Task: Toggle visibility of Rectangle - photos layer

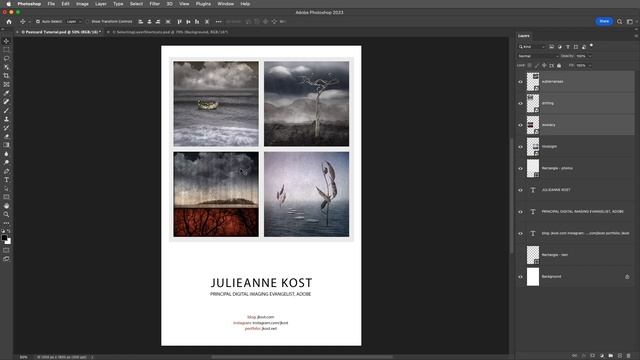Action: click(x=520, y=168)
